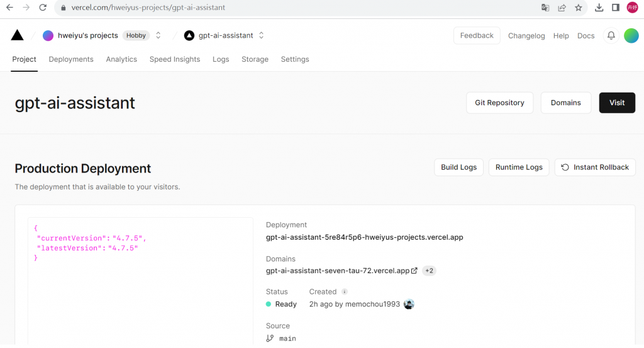Open Runtime Logs
Image resolution: width=644 pixels, height=348 pixels.
(x=519, y=167)
